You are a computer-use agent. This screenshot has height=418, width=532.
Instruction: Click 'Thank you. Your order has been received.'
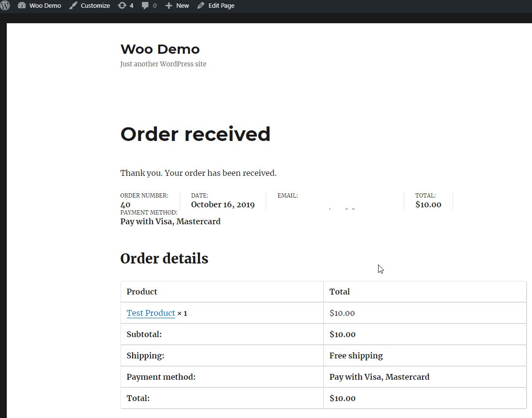click(198, 173)
